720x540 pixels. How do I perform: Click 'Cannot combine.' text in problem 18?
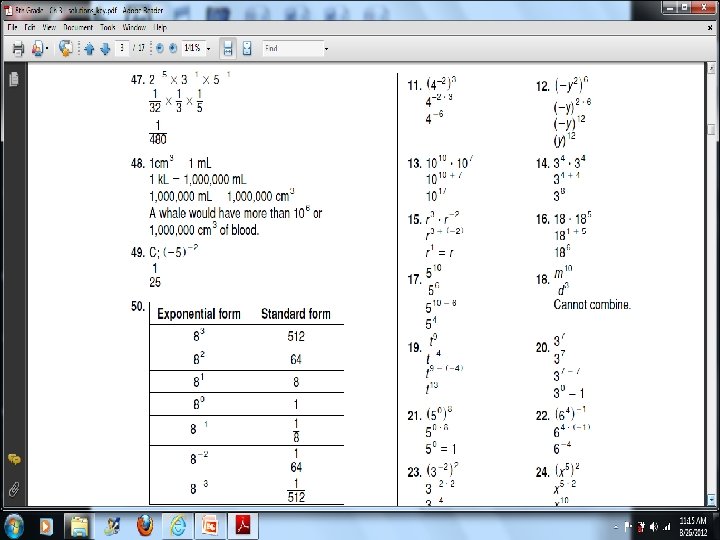[x=592, y=304]
